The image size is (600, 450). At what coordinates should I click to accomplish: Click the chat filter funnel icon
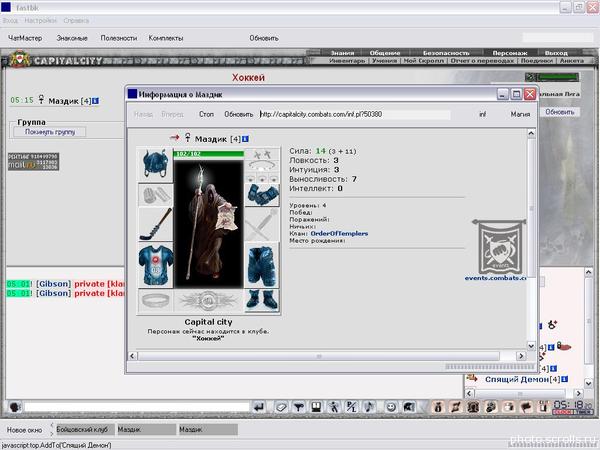[298, 407]
